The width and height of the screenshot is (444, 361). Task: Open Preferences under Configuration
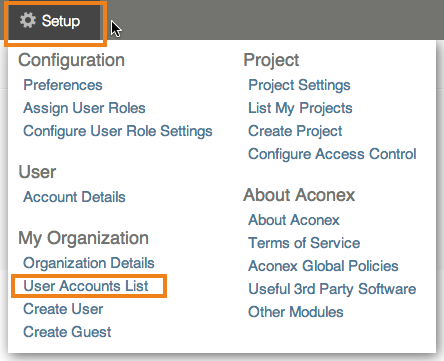pyautogui.click(x=63, y=85)
